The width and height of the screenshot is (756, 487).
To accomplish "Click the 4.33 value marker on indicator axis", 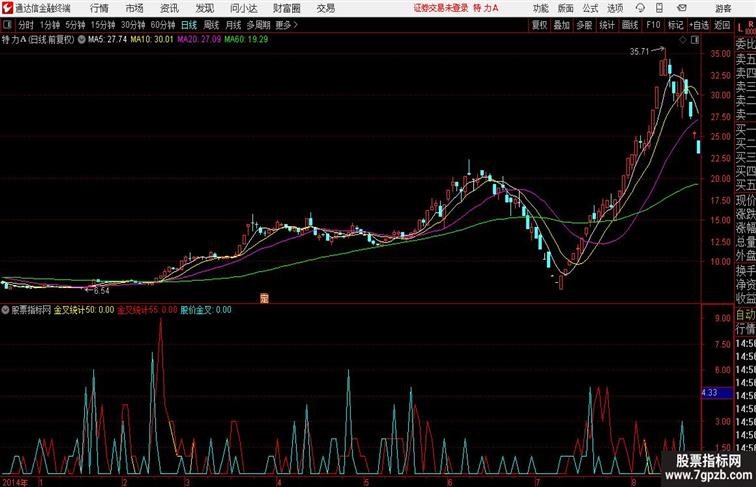I will click(x=716, y=392).
